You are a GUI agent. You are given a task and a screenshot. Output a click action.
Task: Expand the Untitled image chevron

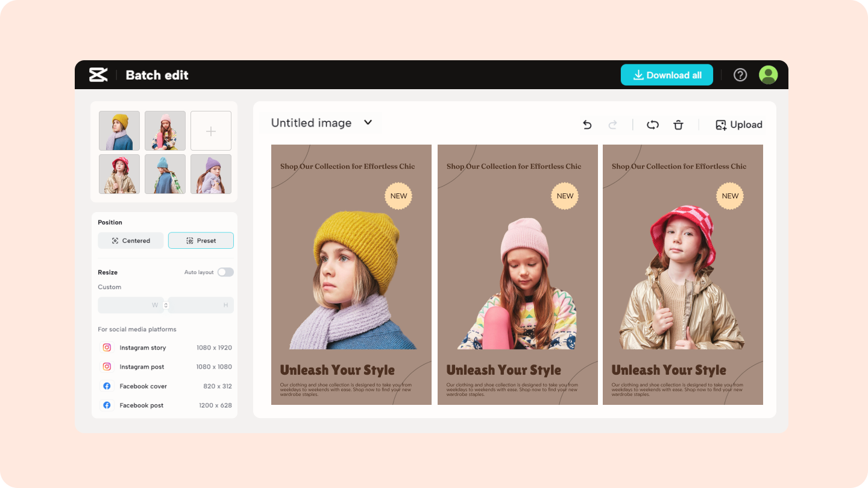tap(368, 122)
